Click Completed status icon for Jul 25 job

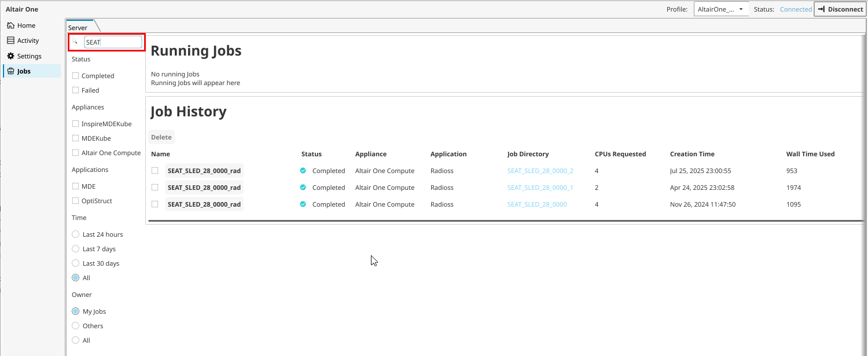(303, 171)
